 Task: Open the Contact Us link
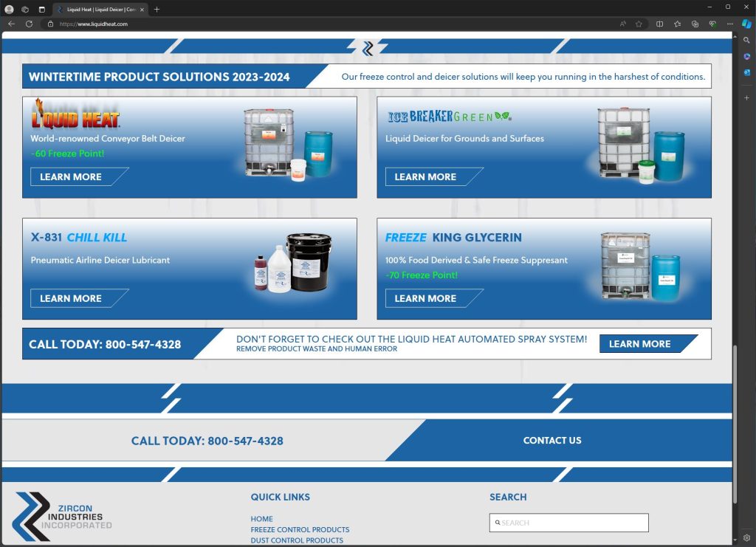click(x=552, y=441)
